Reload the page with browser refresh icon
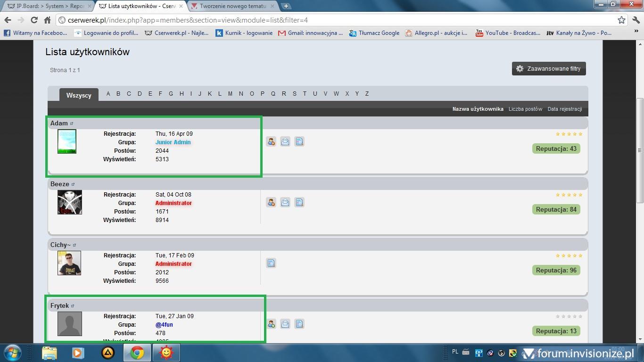This screenshot has height=362, width=644. click(x=34, y=20)
